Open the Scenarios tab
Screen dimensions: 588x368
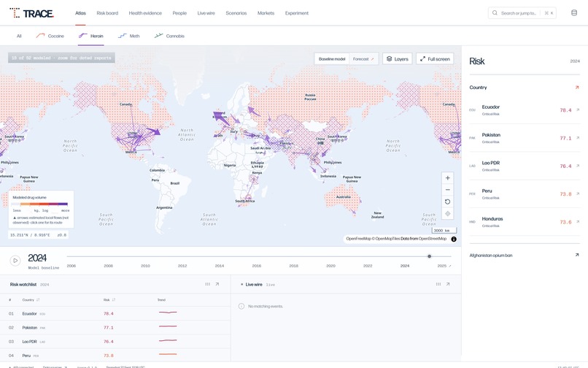point(236,13)
